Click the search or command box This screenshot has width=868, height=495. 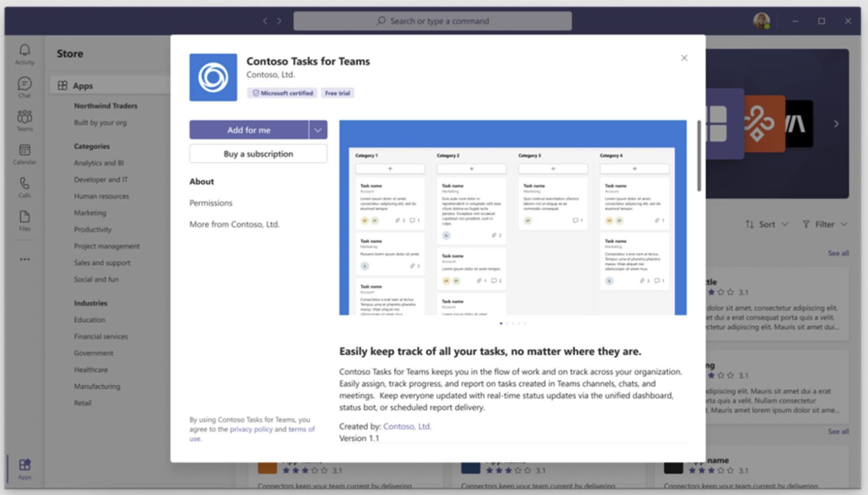pos(432,21)
